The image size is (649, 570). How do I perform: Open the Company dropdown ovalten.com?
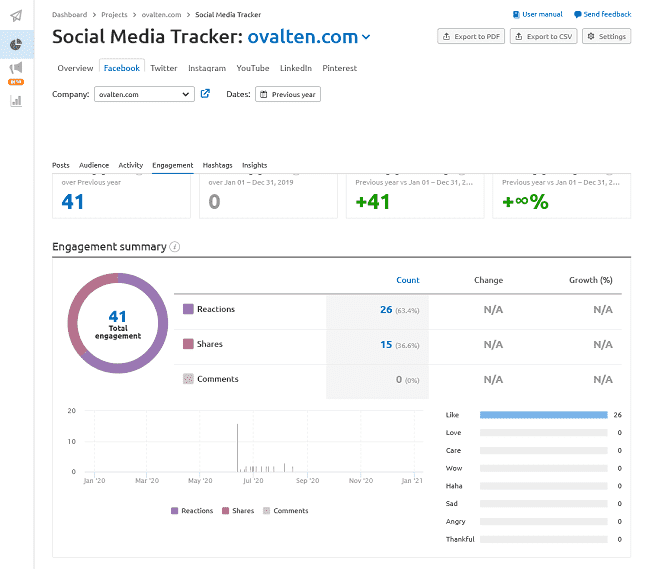pos(144,94)
